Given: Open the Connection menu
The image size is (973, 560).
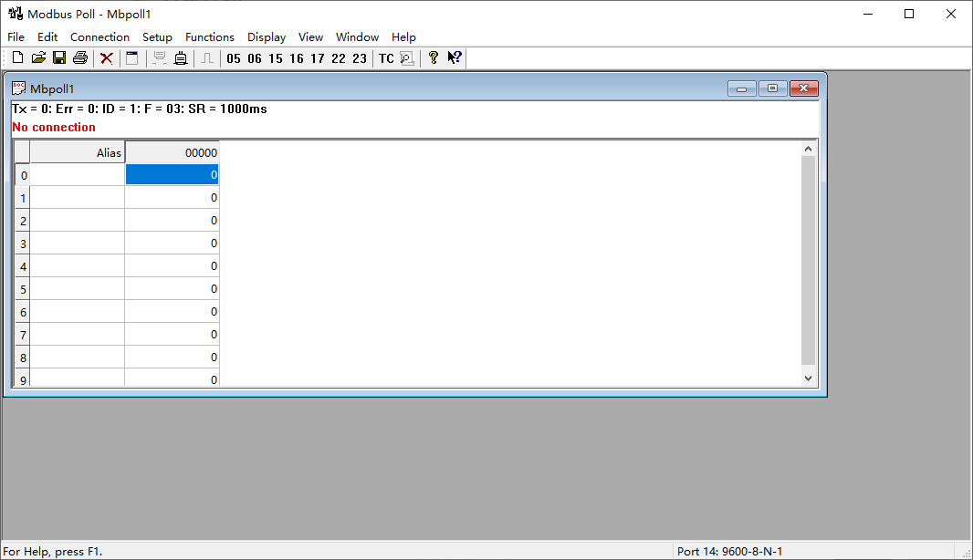Looking at the screenshot, I should pyautogui.click(x=99, y=37).
